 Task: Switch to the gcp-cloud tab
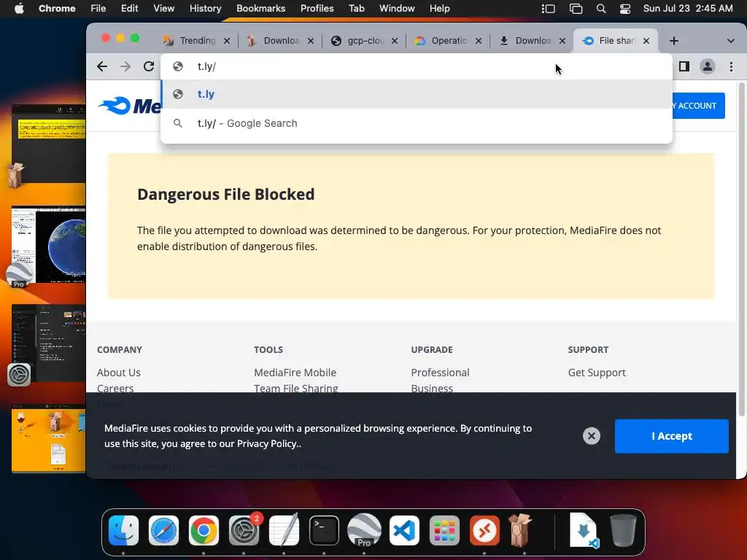pyautogui.click(x=357, y=41)
